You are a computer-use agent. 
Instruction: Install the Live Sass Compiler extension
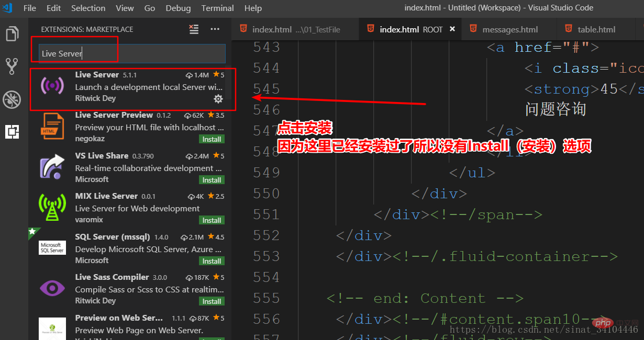(x=212, y=301)
